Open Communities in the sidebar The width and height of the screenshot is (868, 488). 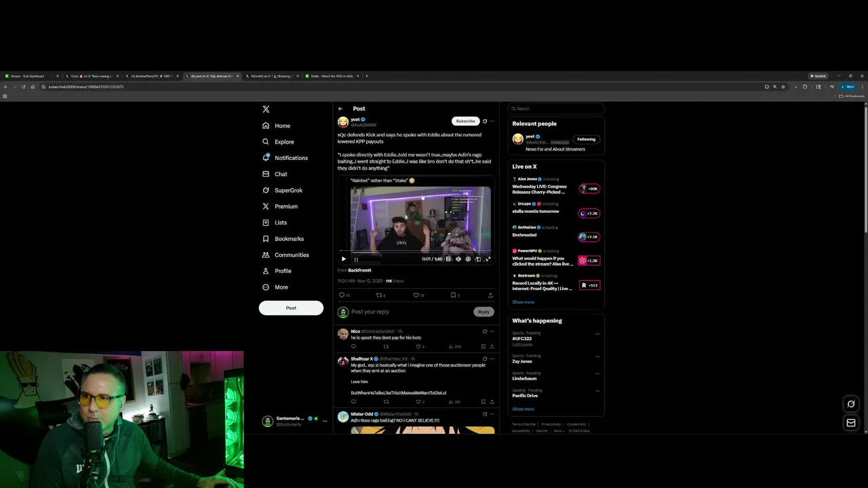click(x=285, y=255)
